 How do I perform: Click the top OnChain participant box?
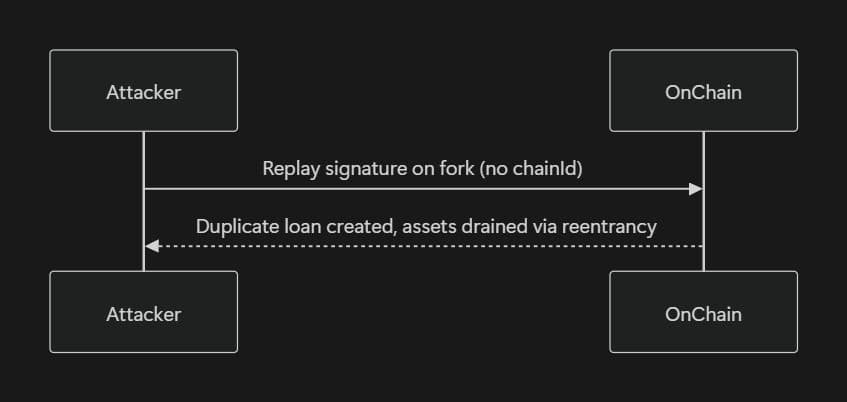[703, 91]
